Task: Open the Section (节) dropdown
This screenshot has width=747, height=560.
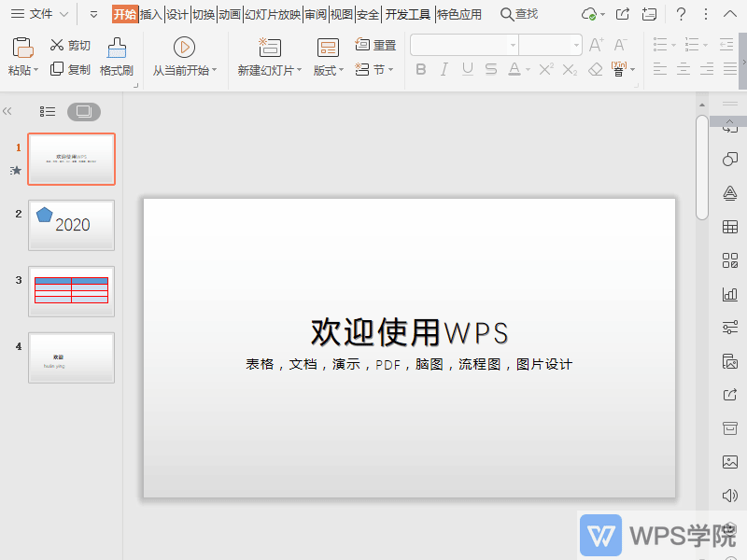Action: (373, 68)
